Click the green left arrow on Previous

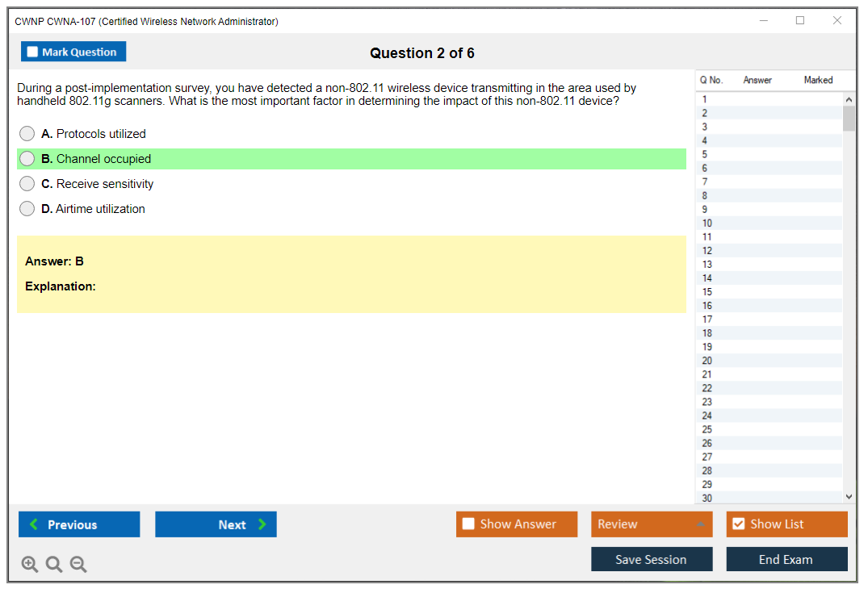pos(34,524)
